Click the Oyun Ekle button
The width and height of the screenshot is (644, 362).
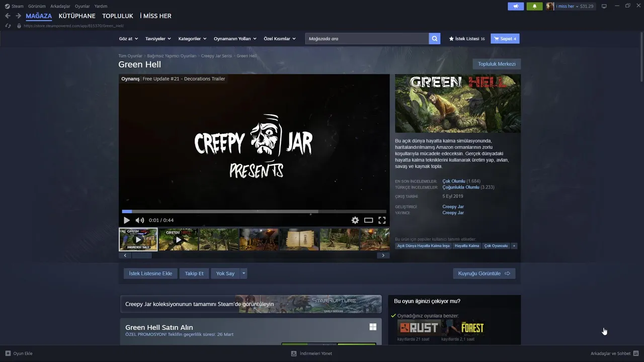(x=19, y=353)
